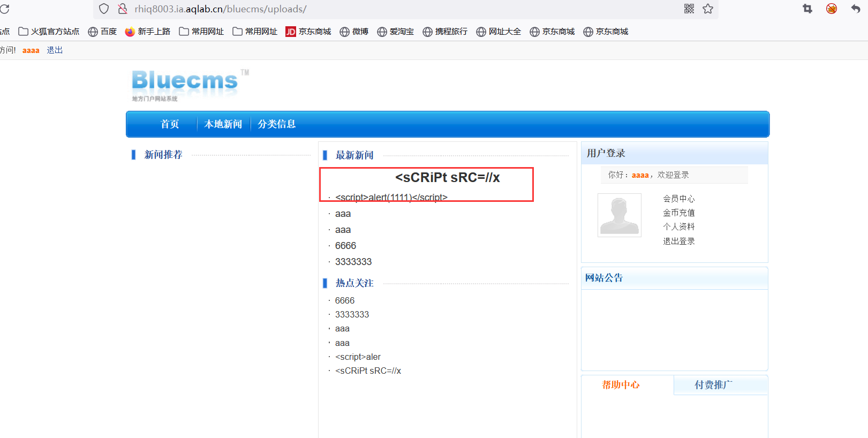Open 6666 under 热点关注
Screen dimensions: 868x438
click(x=345, y=301)
